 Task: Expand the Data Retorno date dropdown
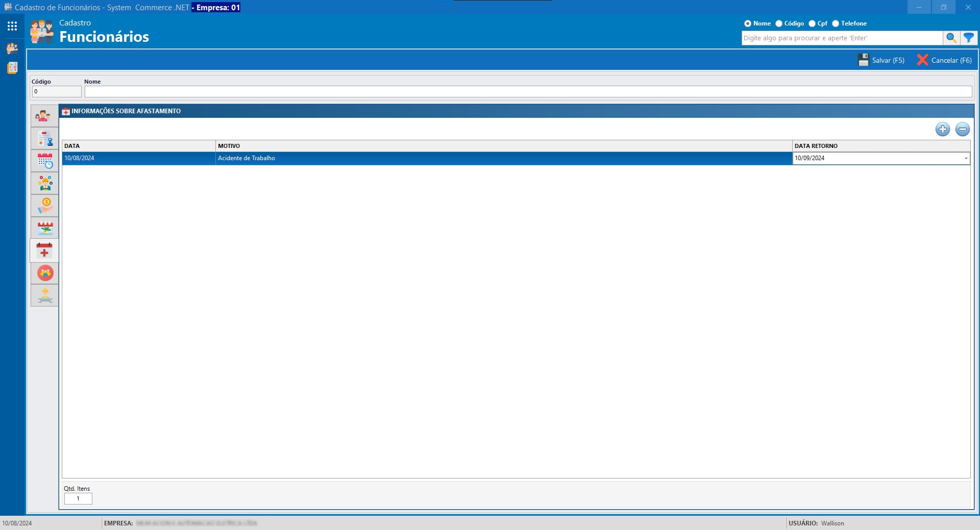[966, 159]
